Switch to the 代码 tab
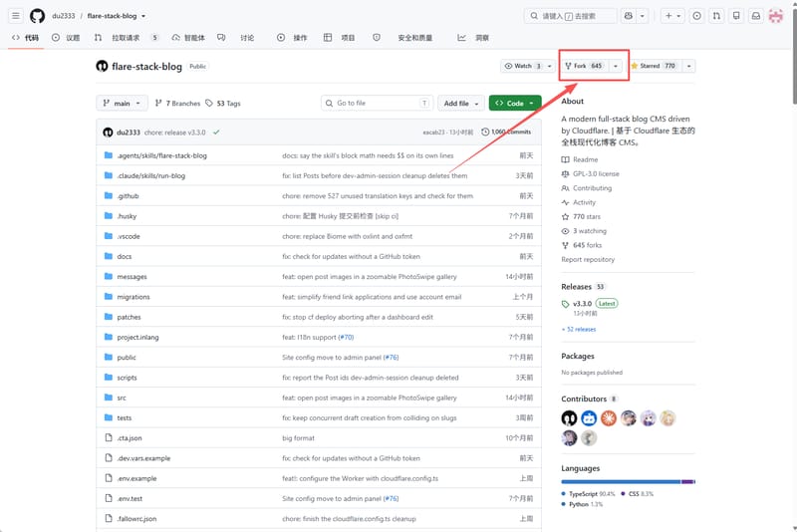The width and height of the screenshot is (797, 532). coord(26,38)
